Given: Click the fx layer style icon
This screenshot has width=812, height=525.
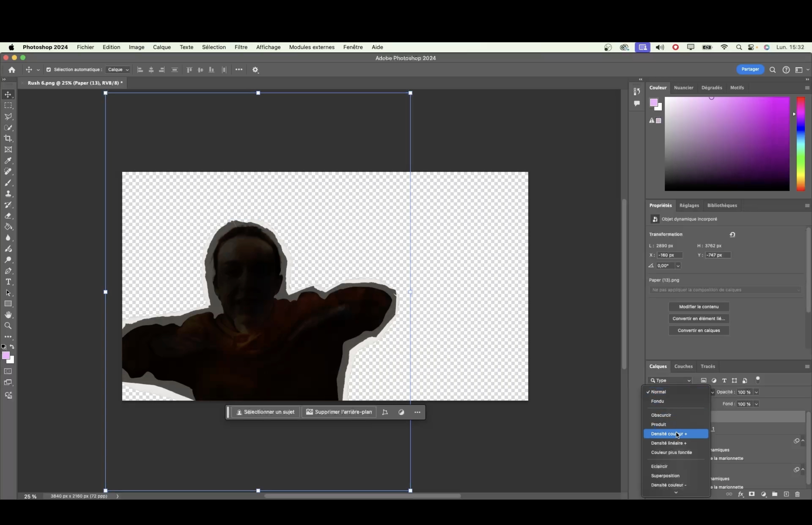Looking at the screenshot, I should coord(741,494).
